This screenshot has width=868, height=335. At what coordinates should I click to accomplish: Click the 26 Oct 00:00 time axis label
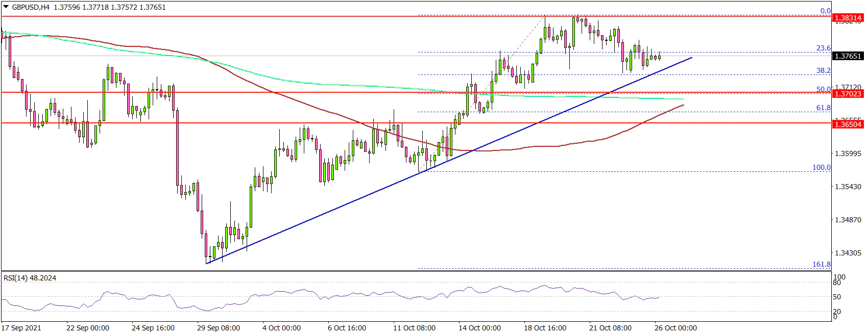[x=675, y=328]
